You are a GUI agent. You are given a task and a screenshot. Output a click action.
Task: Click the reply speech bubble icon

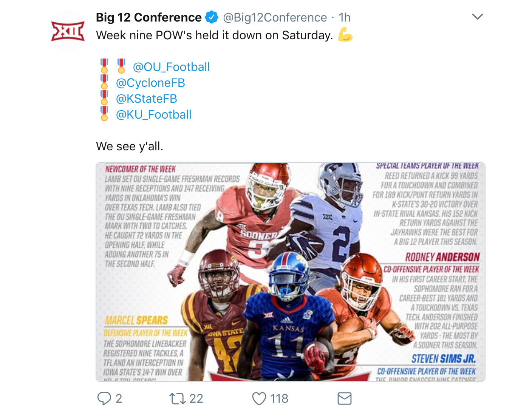[104, 398]
